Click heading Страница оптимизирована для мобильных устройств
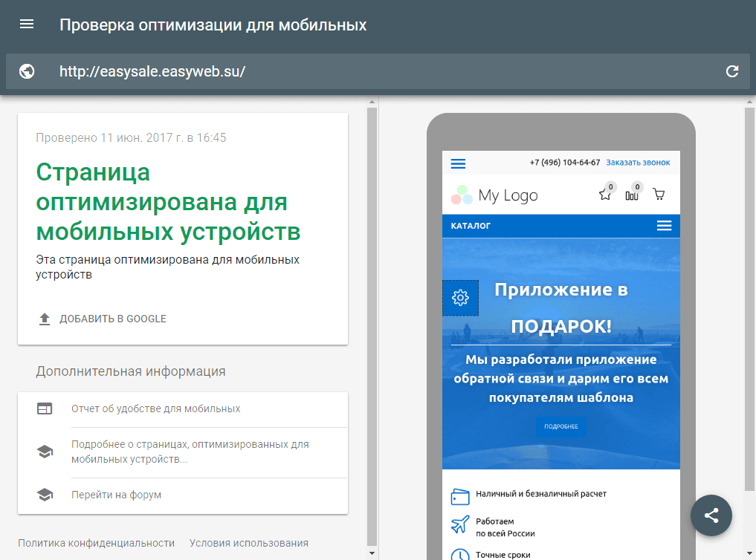Screen dimensions: 756x560 pos(168,202)
